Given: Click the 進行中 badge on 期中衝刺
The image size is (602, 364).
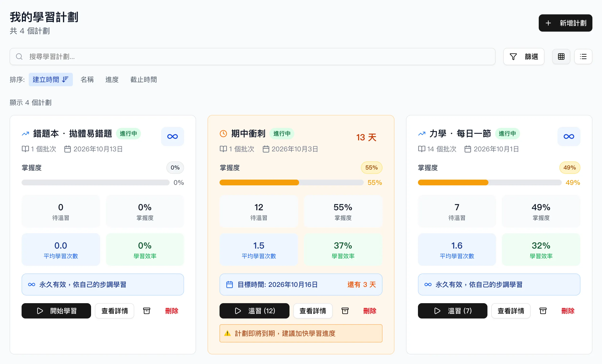Looking at the screenshot, I should pyautogui.click(x=282, y=134).
